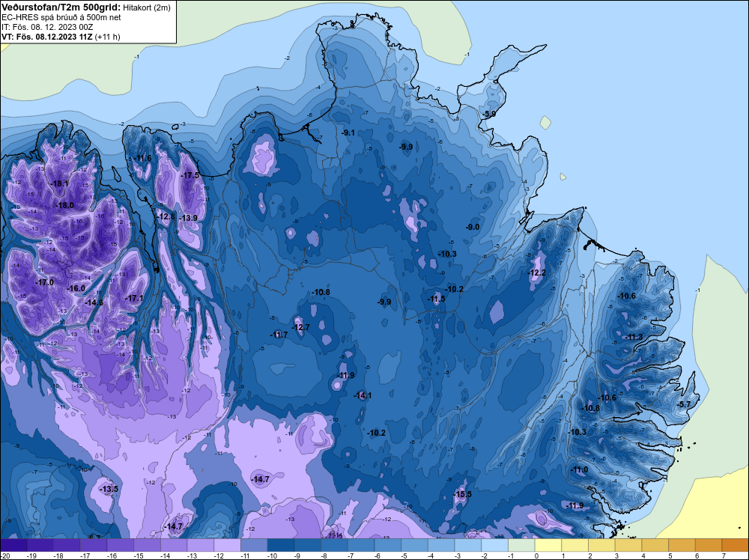The width and height of the screenshot is (749, 560).
Task: Click legend swatch between -20 and -19
Action: coord(13,545)
